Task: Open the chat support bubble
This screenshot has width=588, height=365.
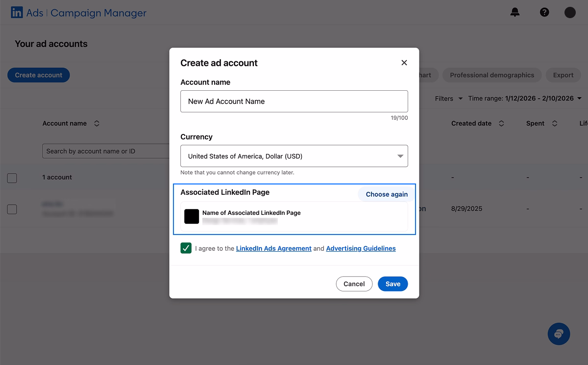Action: (x=559, y=334)
